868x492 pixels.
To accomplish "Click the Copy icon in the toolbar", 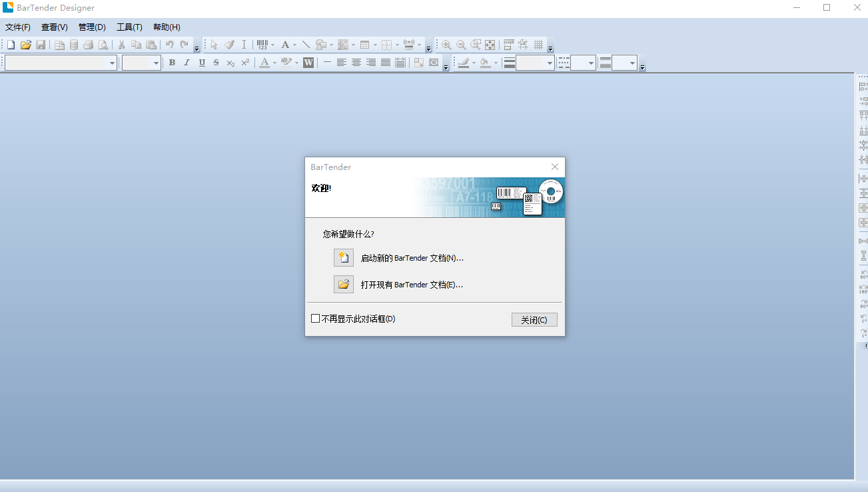I will click(x=137, y=45).
